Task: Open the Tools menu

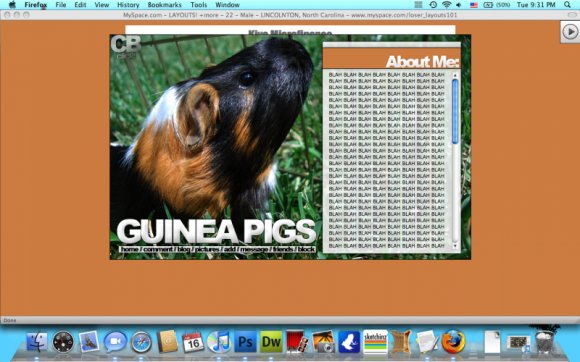Action: click(x=199, y=5)
